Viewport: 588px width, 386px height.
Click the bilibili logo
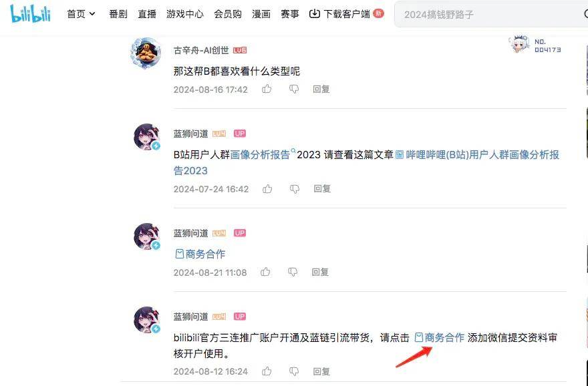click(30, 14)
